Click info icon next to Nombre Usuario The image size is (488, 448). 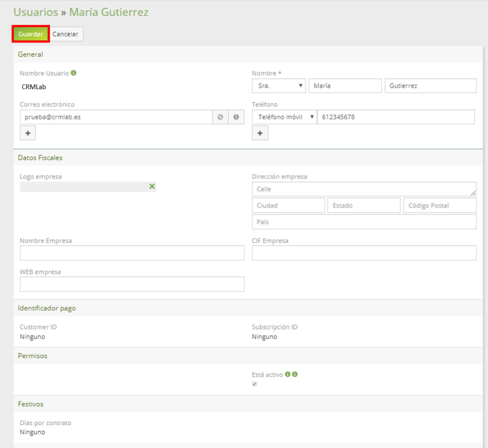[73, 73]
